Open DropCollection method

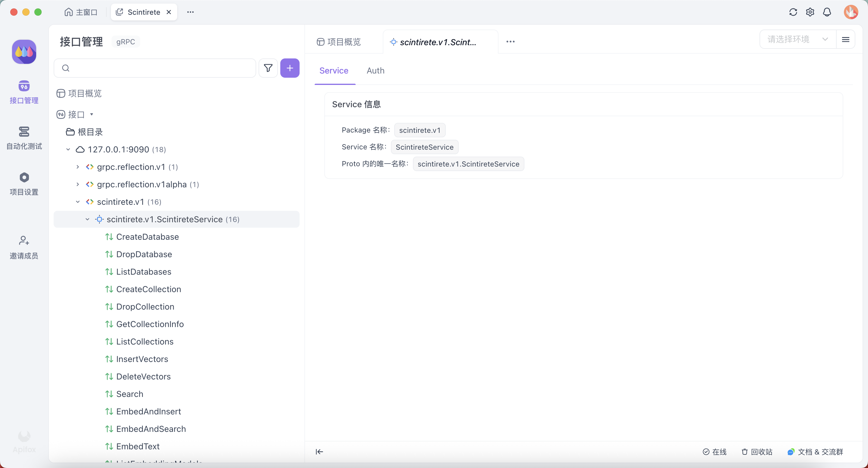[145, 307]
